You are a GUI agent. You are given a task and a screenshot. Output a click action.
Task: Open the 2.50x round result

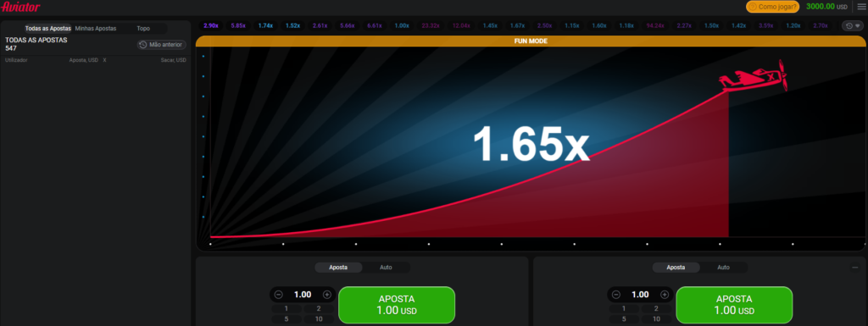tap(545, 25)
